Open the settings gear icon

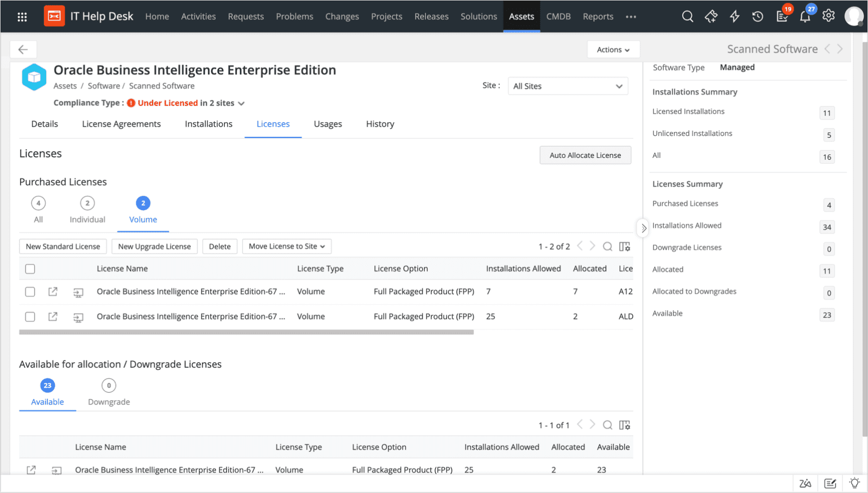[828, 16]
